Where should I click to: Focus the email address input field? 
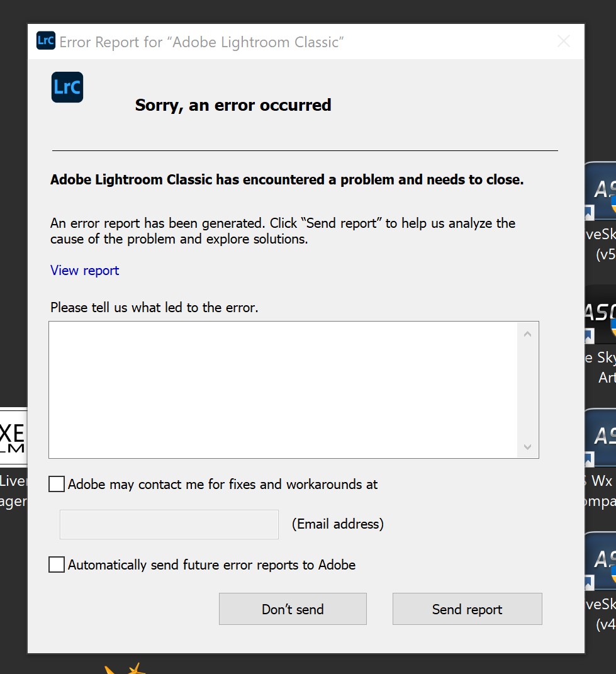[169, 524]
